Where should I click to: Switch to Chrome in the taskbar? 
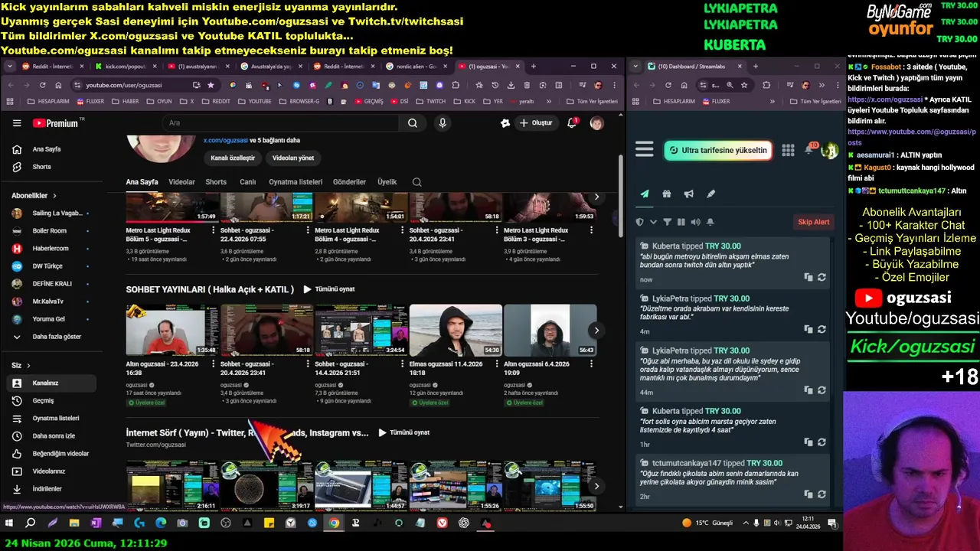(334, 523)
